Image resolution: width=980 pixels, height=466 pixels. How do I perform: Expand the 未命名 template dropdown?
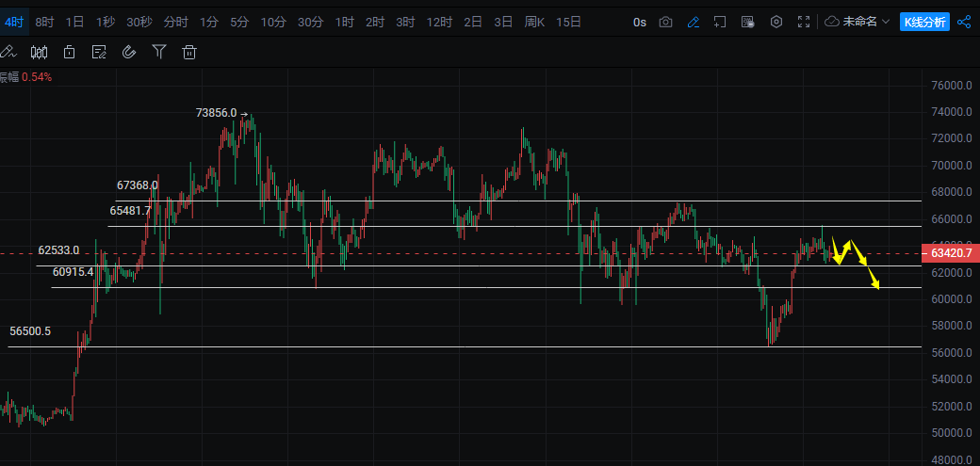point(857,22)
